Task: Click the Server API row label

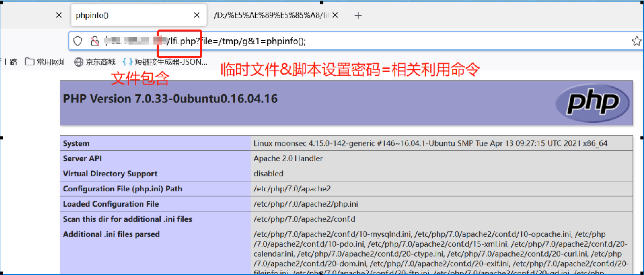Action: click(82, 159)
